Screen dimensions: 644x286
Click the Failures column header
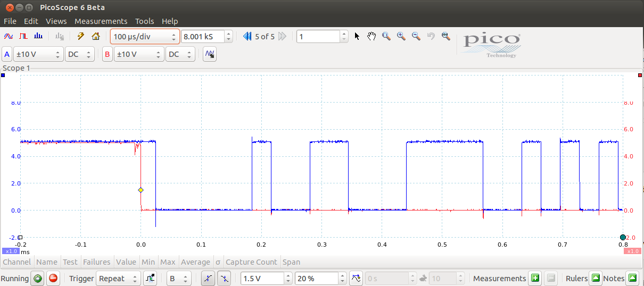(x=96, y=262)
